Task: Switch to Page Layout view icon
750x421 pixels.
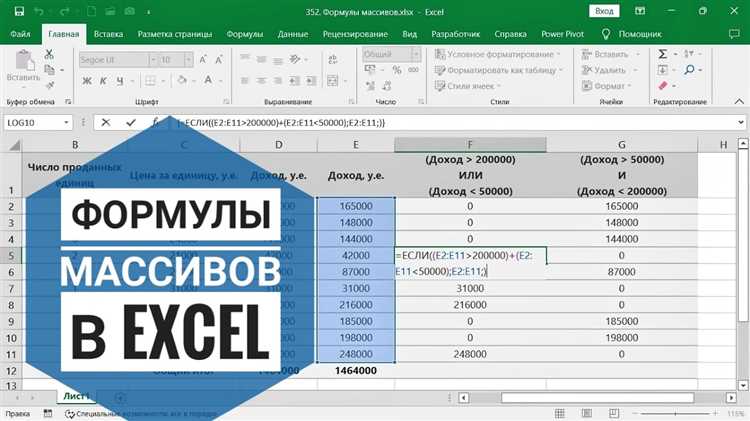Action: [x=587, y=413]
